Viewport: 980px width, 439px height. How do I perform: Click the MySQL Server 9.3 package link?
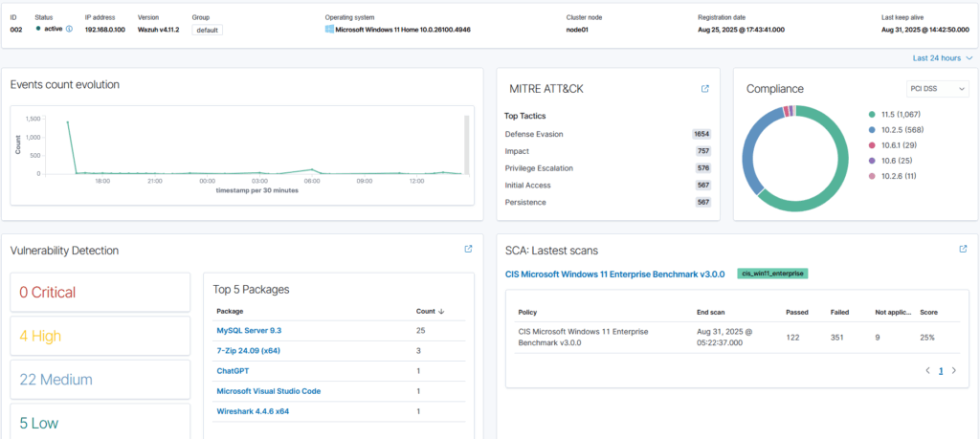click(249, 330)
